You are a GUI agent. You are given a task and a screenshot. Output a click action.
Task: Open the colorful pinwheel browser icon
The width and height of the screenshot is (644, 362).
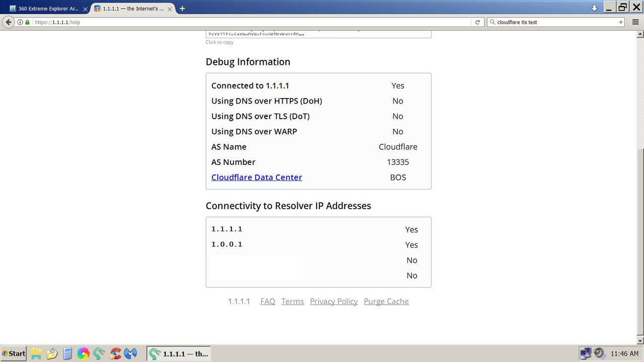coord(83,353)
